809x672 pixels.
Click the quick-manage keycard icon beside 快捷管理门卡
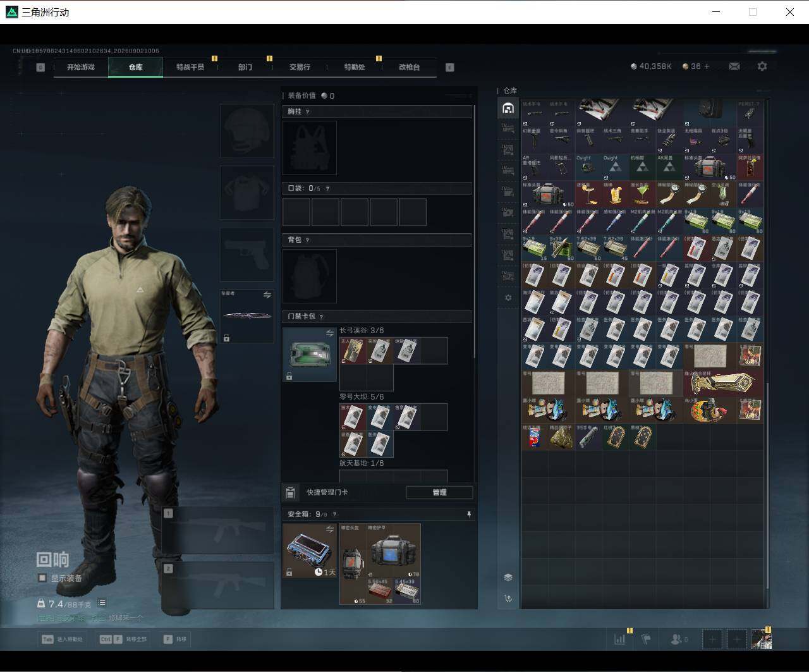coord(290,492)
